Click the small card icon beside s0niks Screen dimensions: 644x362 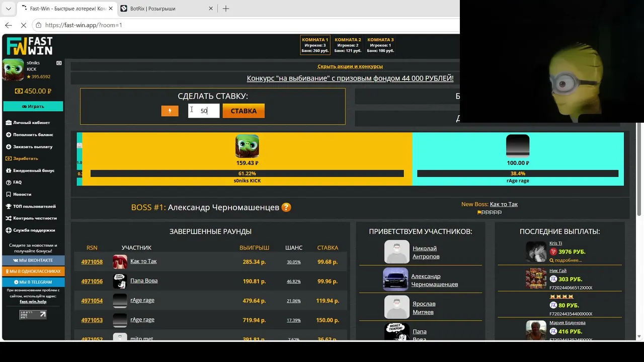59,63
